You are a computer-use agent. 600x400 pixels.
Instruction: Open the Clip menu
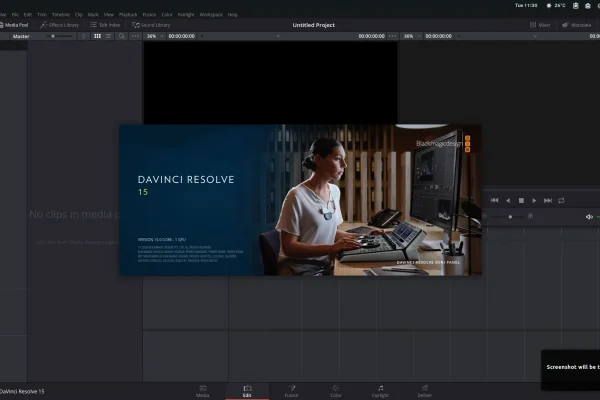tap(79, 15)
